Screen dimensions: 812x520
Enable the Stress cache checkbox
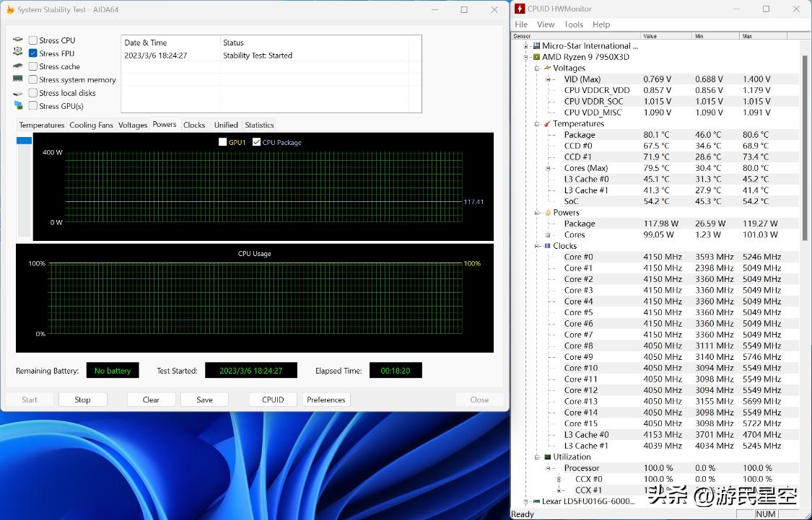click(32, 66)
